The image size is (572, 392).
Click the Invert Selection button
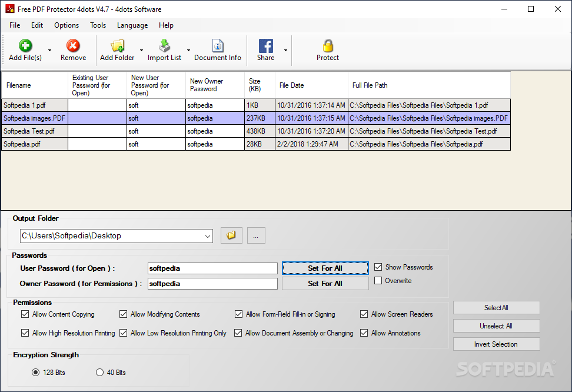tap(496, 344)
